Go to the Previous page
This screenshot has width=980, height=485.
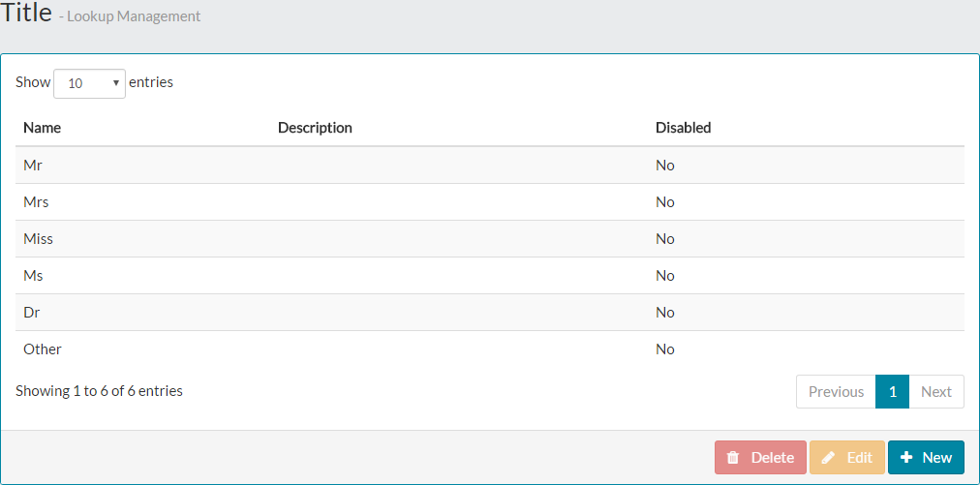[x=836, y=392]
